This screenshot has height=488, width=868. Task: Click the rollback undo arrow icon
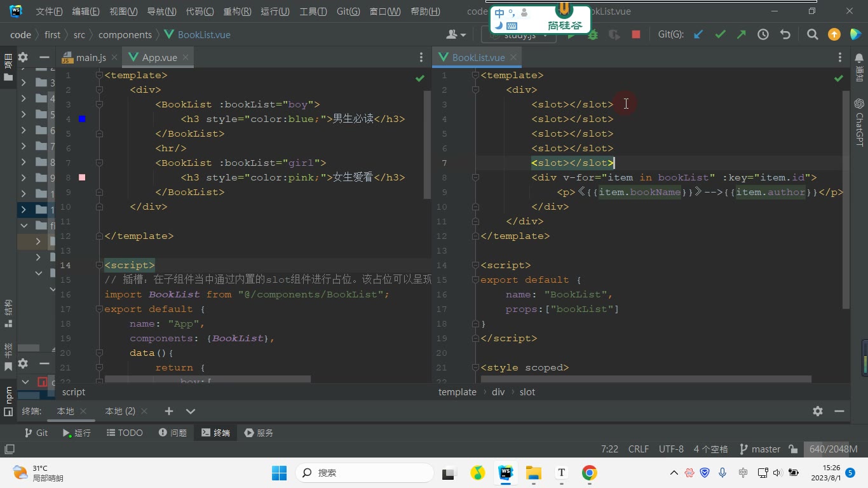click(785, 35)
